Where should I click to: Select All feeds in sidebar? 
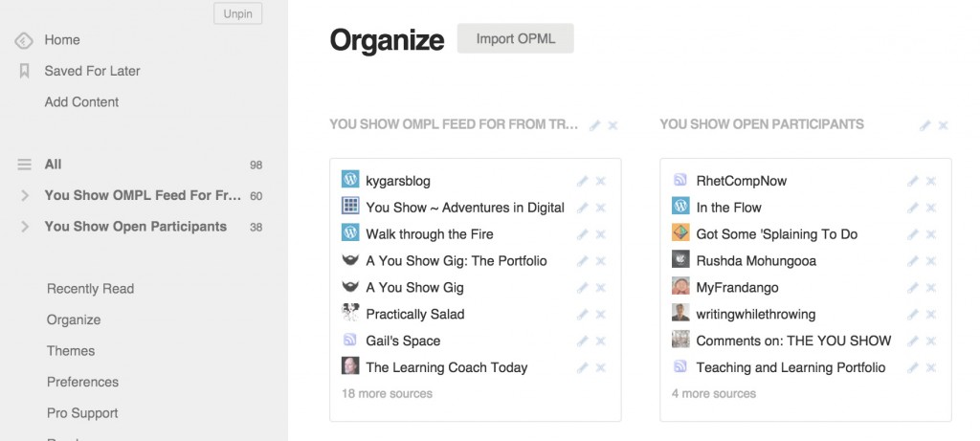53,165
